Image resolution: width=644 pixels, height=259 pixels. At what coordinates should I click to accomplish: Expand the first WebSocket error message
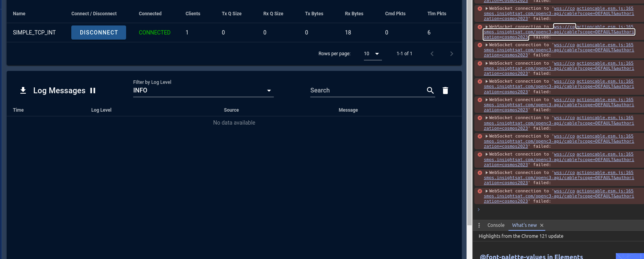[487, 8]
